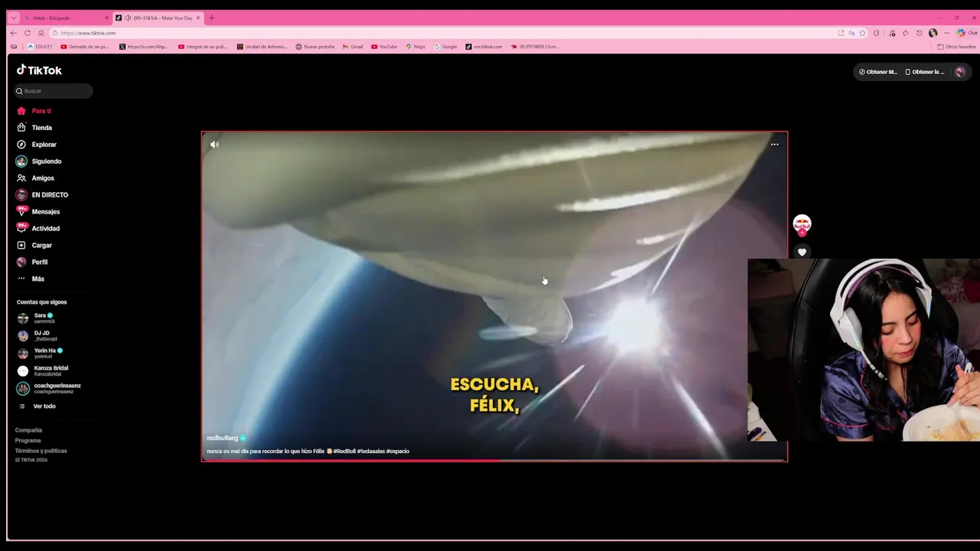The image size is (980, 551).
Task: Go back in the browser
Action: [13, 33]
